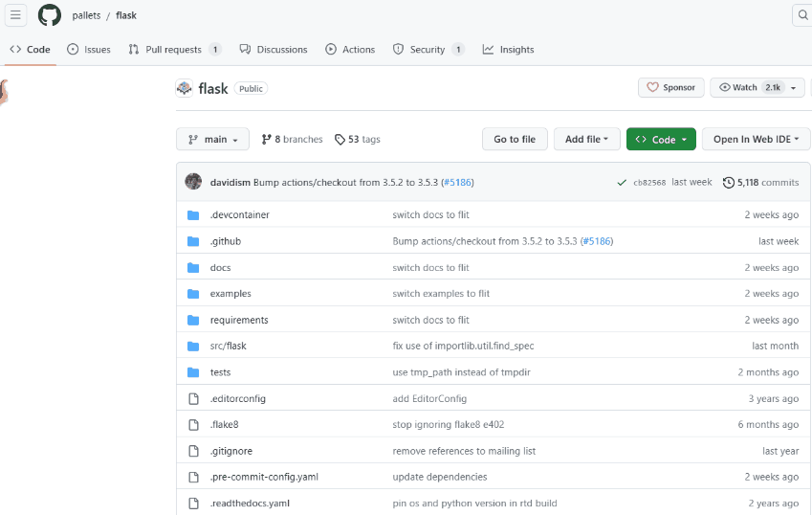Viewport: 812px width, 515px height.
Task: Open the .pre-commit-config.yaml file name
Action: [x=264, y=477]
